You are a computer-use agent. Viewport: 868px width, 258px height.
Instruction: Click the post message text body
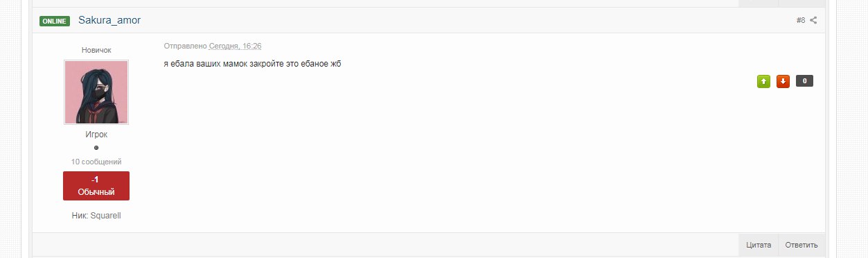point(253,64)
